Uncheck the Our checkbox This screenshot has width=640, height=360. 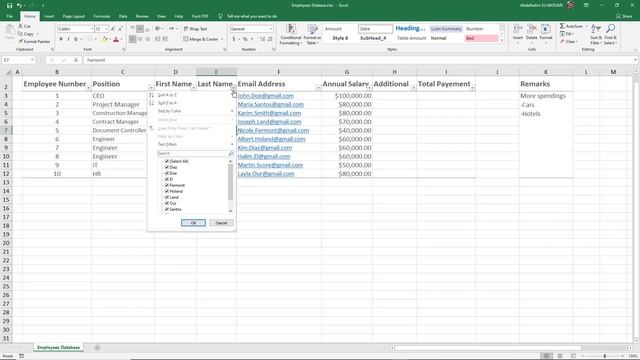click(x=167, y=203)
